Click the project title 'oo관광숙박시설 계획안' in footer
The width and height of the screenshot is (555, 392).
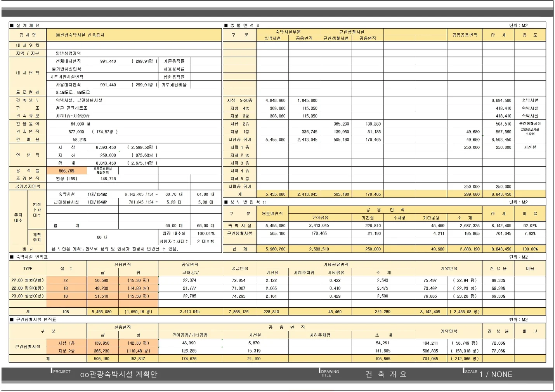[x=118, y=374]
